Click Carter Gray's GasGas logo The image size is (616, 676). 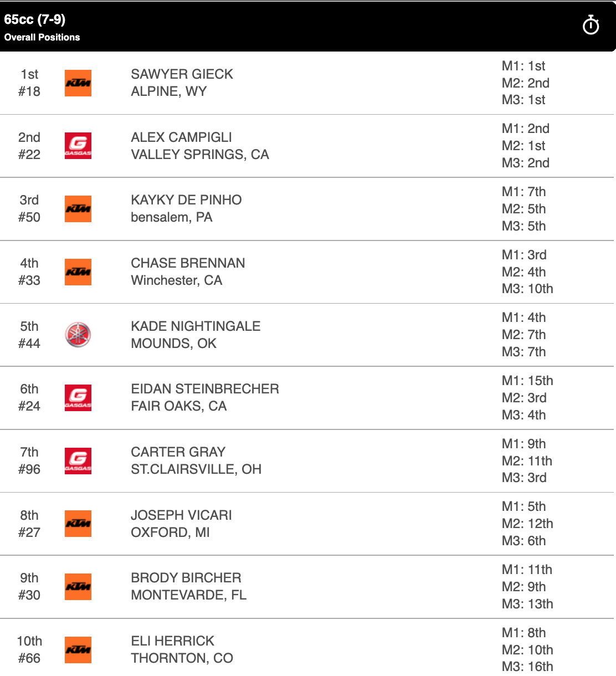coord(78,461)
